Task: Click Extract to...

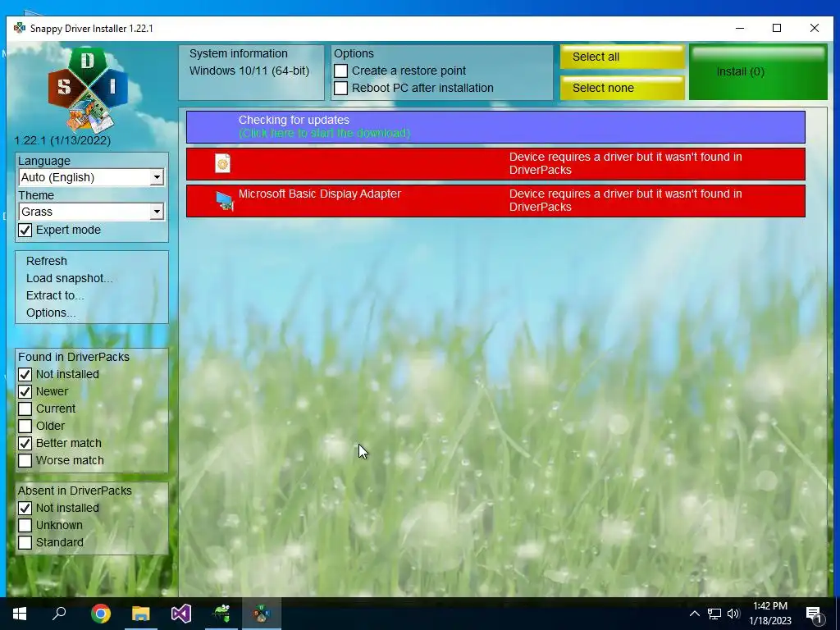Action: pyautogui.click(x=55, y=295)
